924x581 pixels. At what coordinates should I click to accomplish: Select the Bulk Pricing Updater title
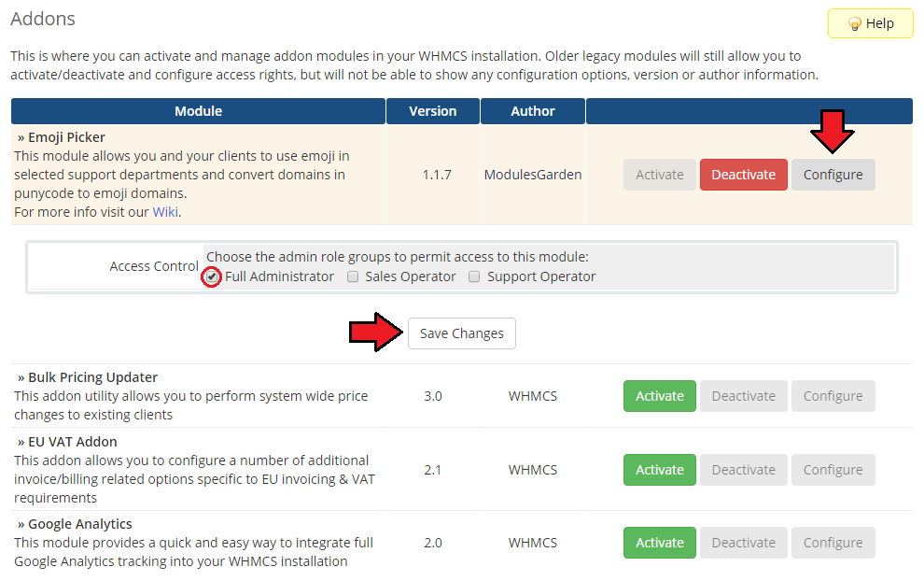(92, 377)
